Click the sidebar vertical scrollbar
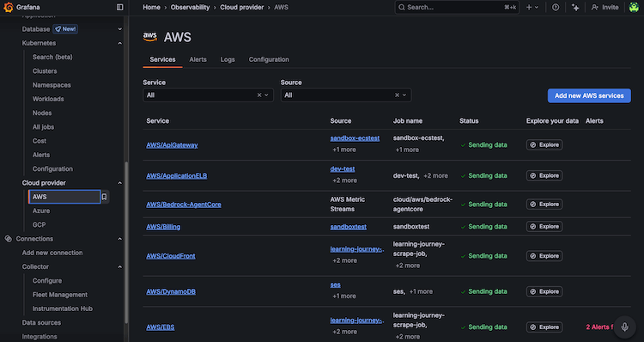644x342 pixels. (x=126, y=242)
